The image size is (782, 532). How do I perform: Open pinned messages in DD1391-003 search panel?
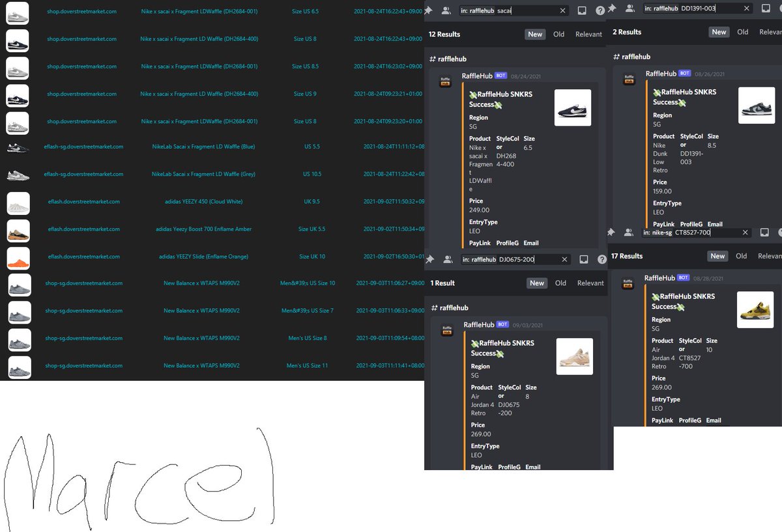click(611, 8)
